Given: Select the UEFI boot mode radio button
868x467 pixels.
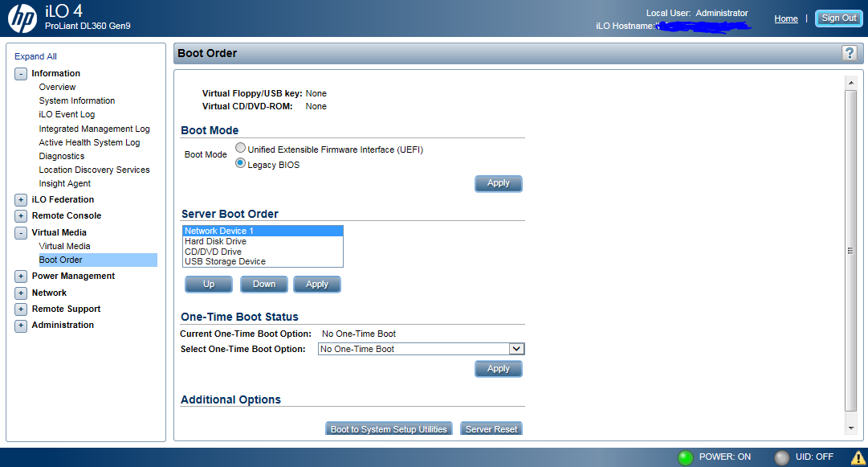Looking at the screenshot, I should pyautogui.click(x=240, y=148).
